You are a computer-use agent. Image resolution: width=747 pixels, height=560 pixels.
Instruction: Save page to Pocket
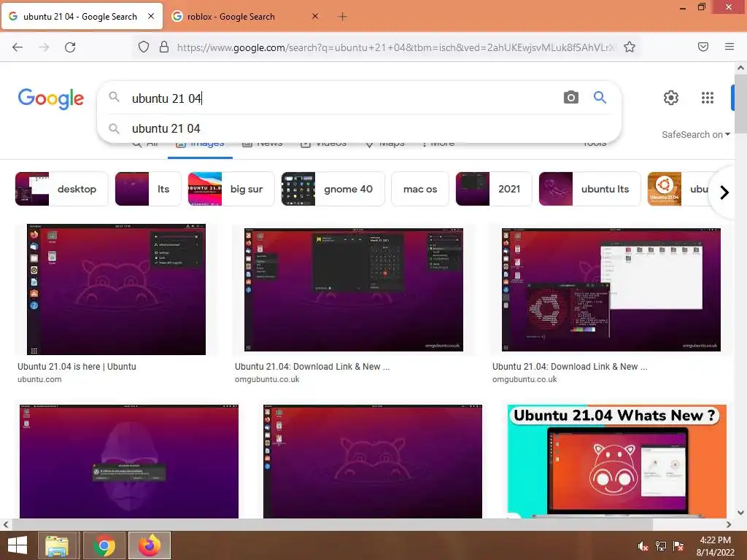pos(703,47)
